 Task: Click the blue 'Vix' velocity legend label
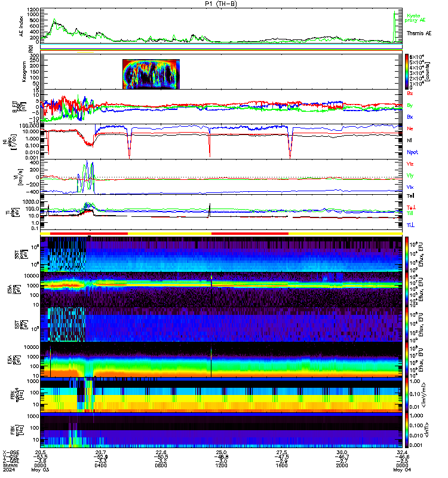[x=410, y=187]
